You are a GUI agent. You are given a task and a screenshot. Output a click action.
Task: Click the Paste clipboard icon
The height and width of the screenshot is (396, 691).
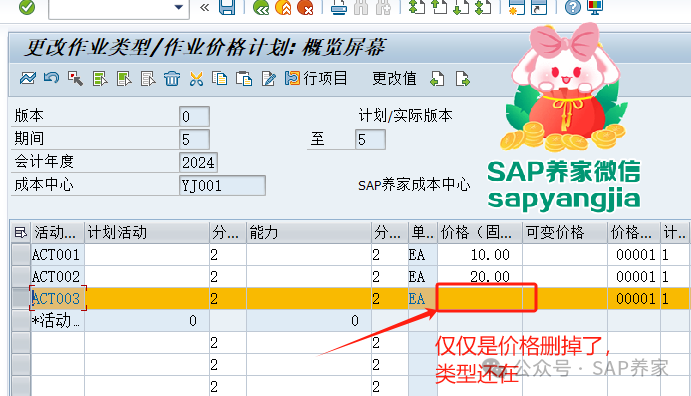pyautogui.click(x=244, y=79)
